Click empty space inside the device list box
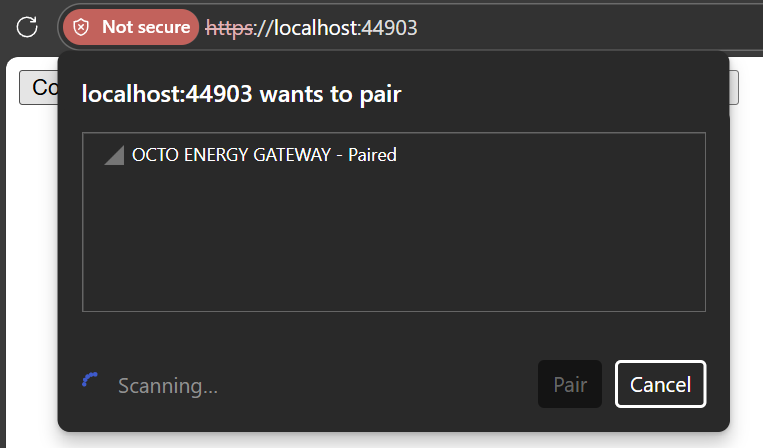Image resolution: width=763 pixels, height=448 pixels. [x=394, y=238]
